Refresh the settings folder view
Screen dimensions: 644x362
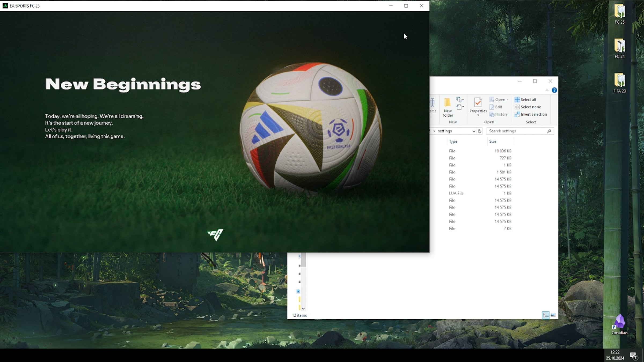[480, 131]
